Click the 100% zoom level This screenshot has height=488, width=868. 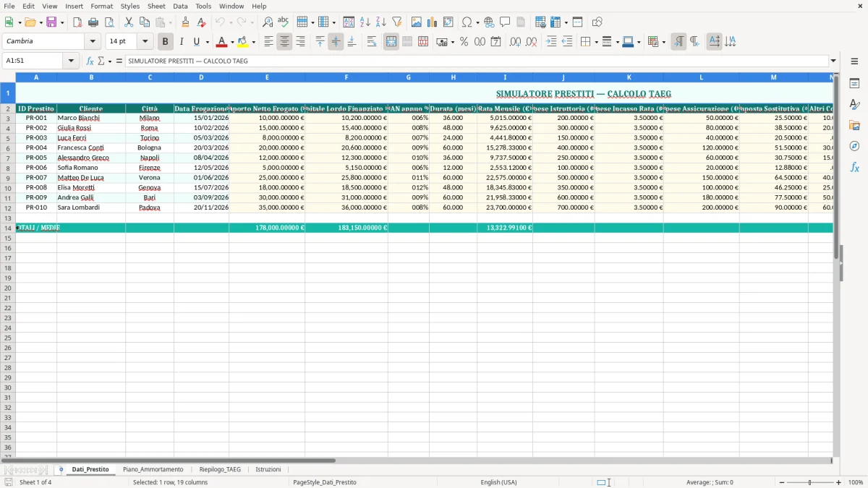pyautogui.click(x=856, y=482)
